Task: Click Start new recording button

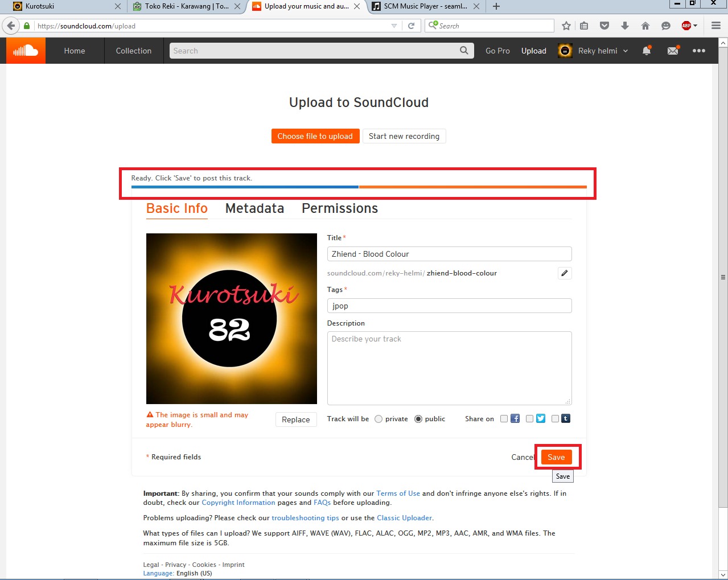Action: click(x=404, y=136)
